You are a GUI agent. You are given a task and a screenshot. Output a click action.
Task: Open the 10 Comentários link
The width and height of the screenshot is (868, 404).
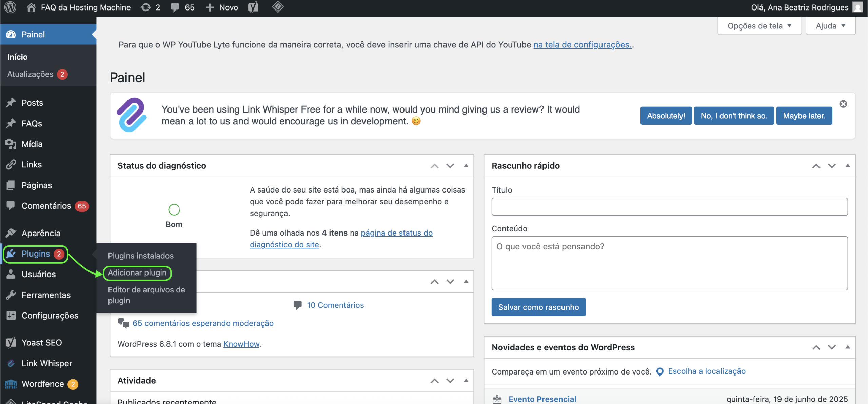335,305
